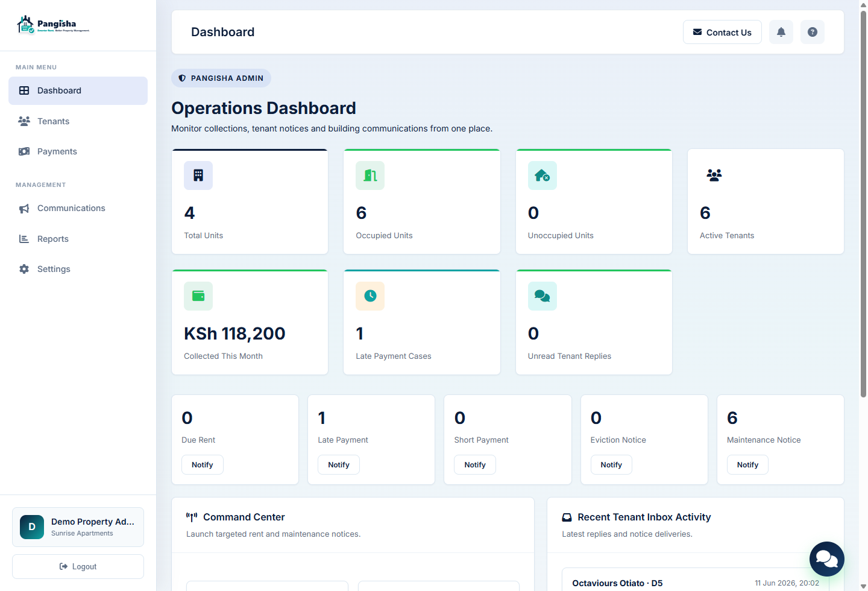
Task: Click Notify under Eviction Notice
Action: pos(611,465)
